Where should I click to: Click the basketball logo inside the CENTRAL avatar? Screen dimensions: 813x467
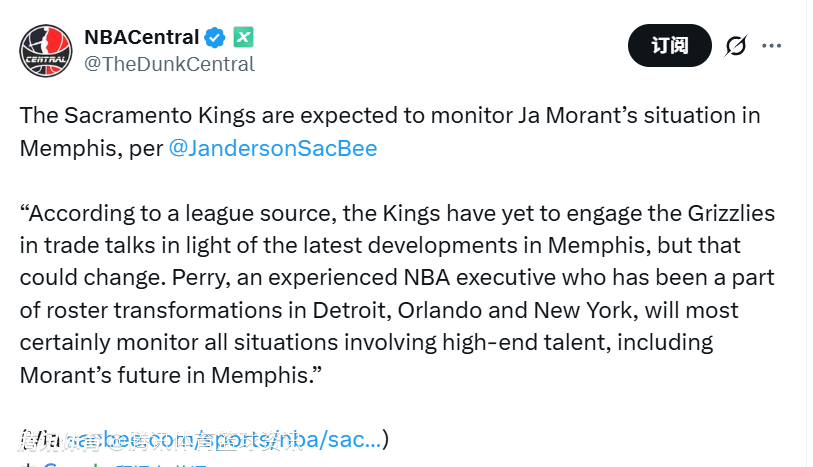pyautogui.click(x=45, y=43)
